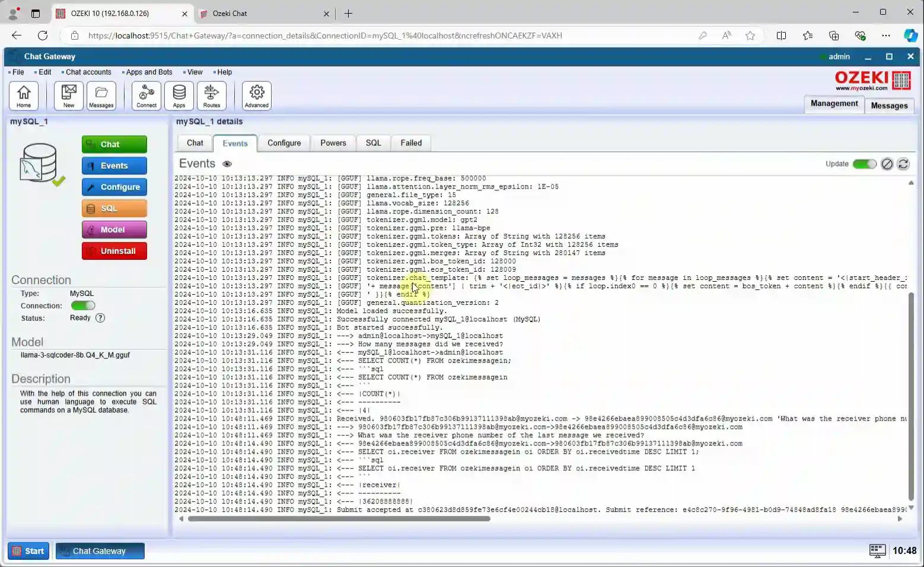
Task: Click the green Chat button
Action: coord(114,144)
